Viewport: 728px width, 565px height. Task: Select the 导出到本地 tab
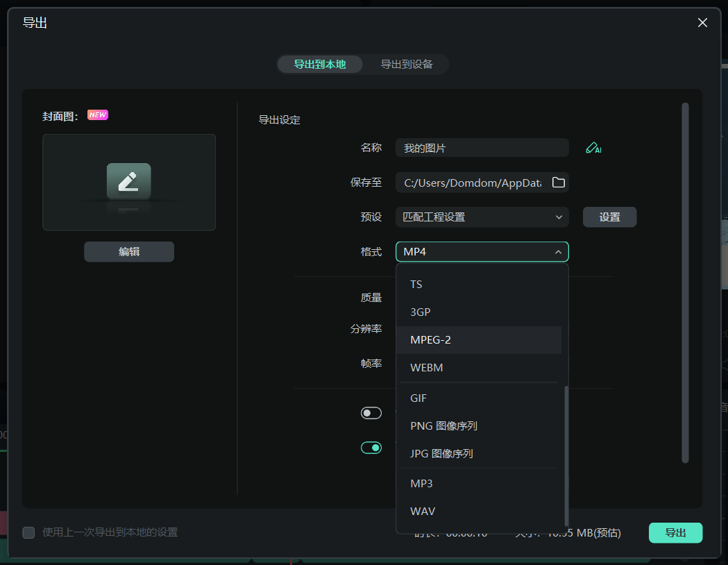(x=319, y=64)
